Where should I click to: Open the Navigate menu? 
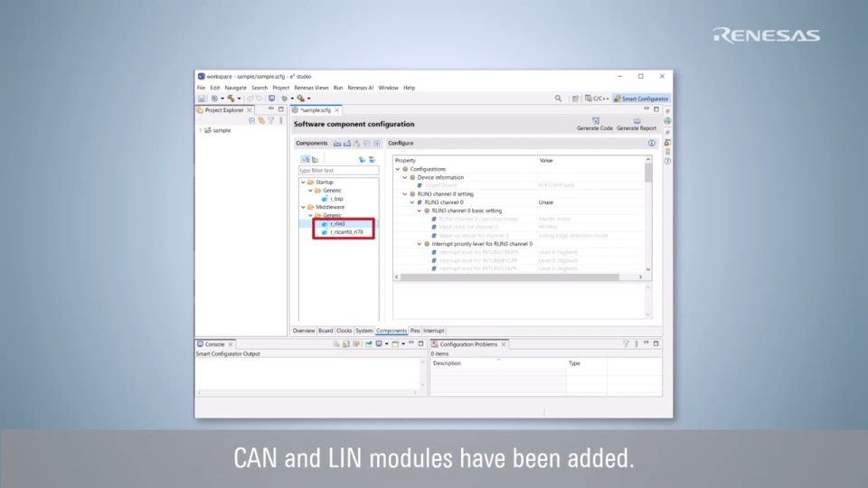(235, 88)
